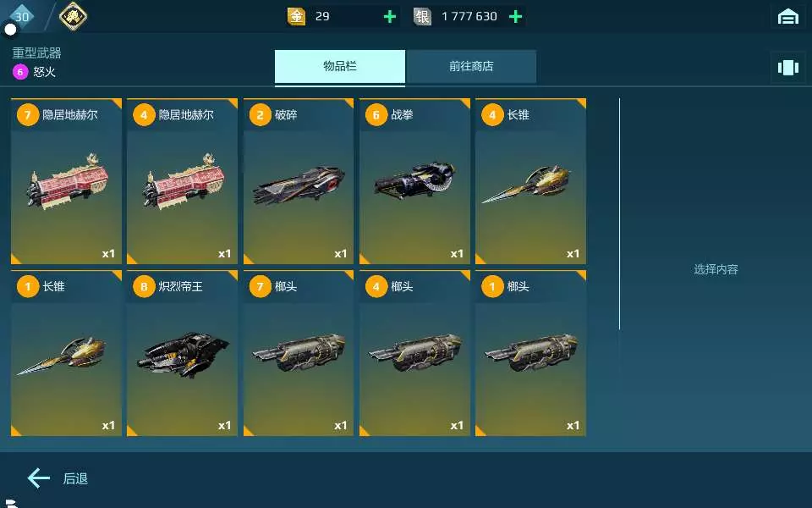
Task: Select the level 7 榔头 weapon card
Action: [x=299, y=353]
